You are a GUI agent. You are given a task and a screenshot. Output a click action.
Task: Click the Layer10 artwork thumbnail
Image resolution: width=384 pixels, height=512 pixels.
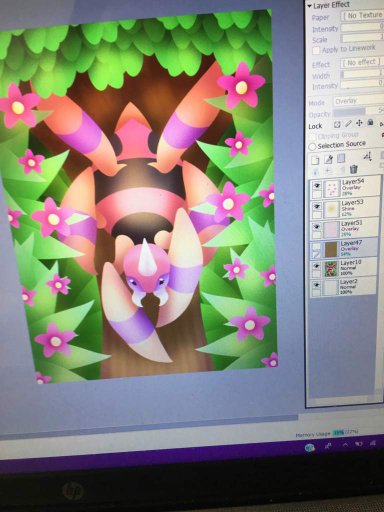pos(331,269)
